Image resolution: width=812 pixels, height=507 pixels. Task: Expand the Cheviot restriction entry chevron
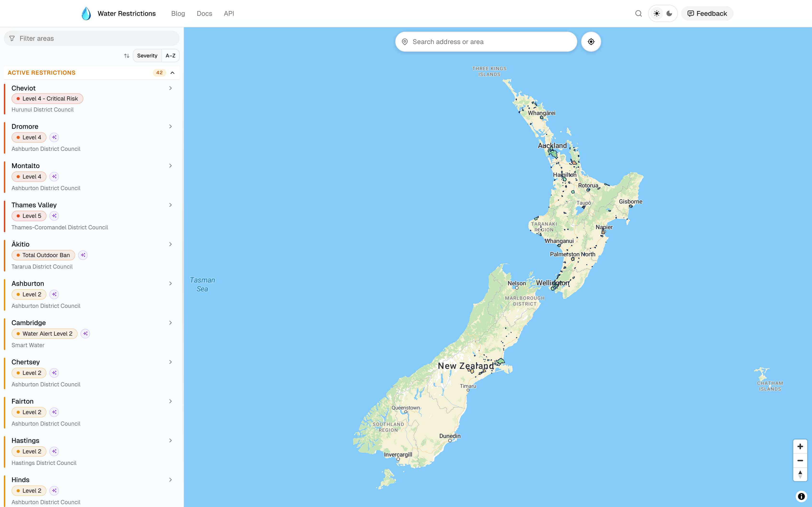pos(171,88)
